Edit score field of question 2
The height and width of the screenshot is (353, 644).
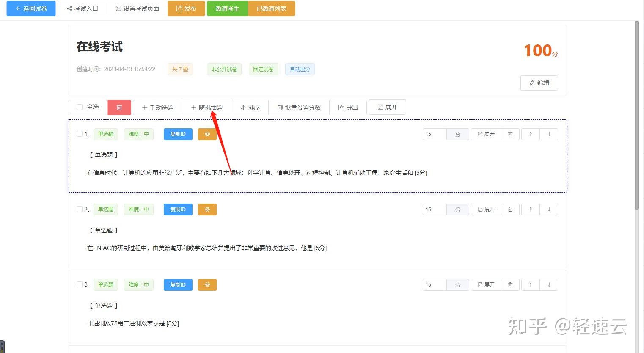pos(435,210)
